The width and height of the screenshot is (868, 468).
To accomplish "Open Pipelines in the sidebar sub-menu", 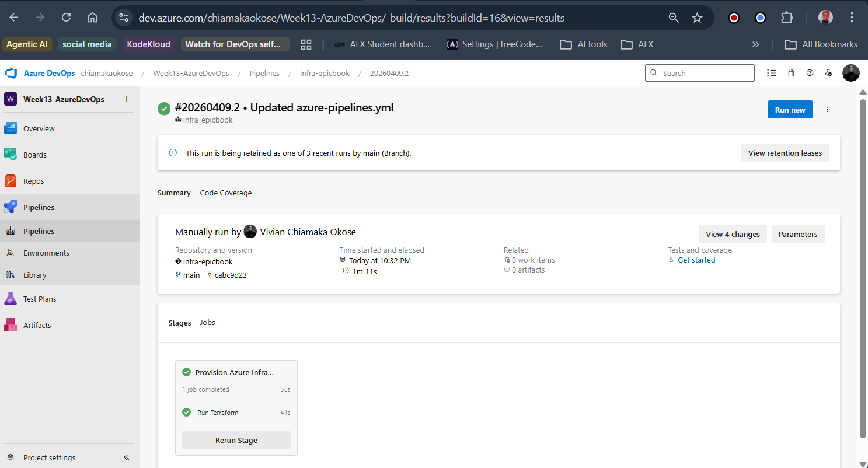I will tap(70, 231).
